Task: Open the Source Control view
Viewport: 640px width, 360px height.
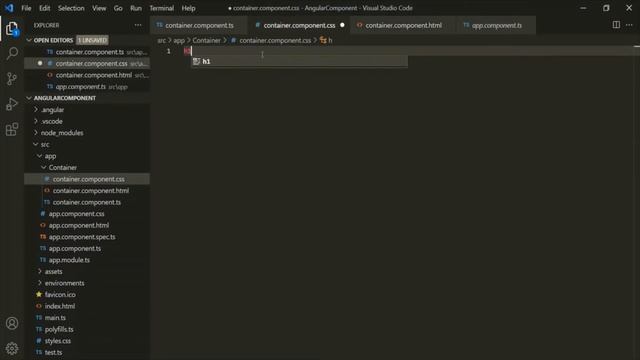Action: pos(12,79)
